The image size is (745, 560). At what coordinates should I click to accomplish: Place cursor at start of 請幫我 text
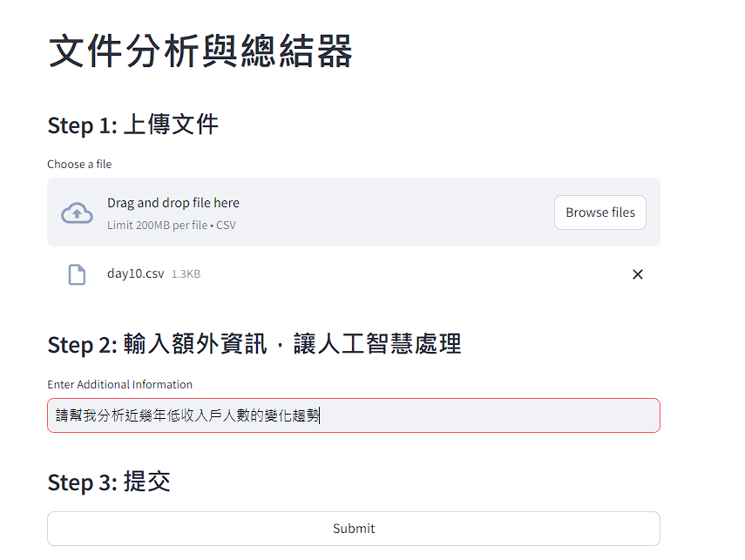pos(57,415)
